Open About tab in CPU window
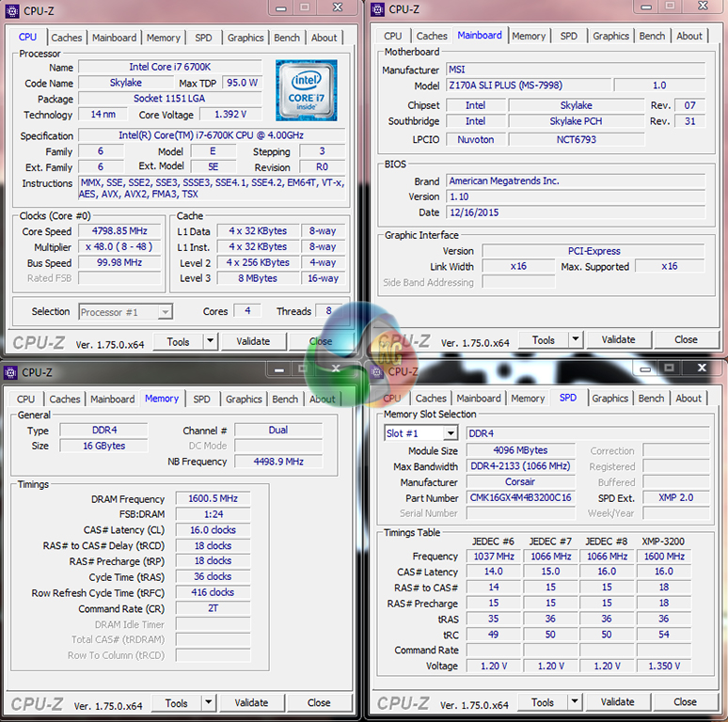 point(324,38)
